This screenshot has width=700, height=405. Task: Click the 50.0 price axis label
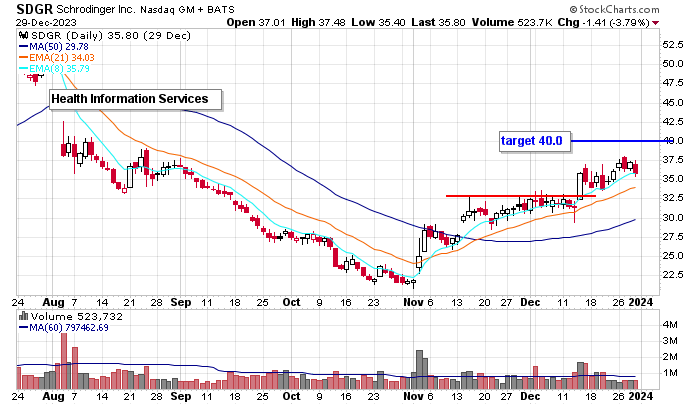pos(673,64)
